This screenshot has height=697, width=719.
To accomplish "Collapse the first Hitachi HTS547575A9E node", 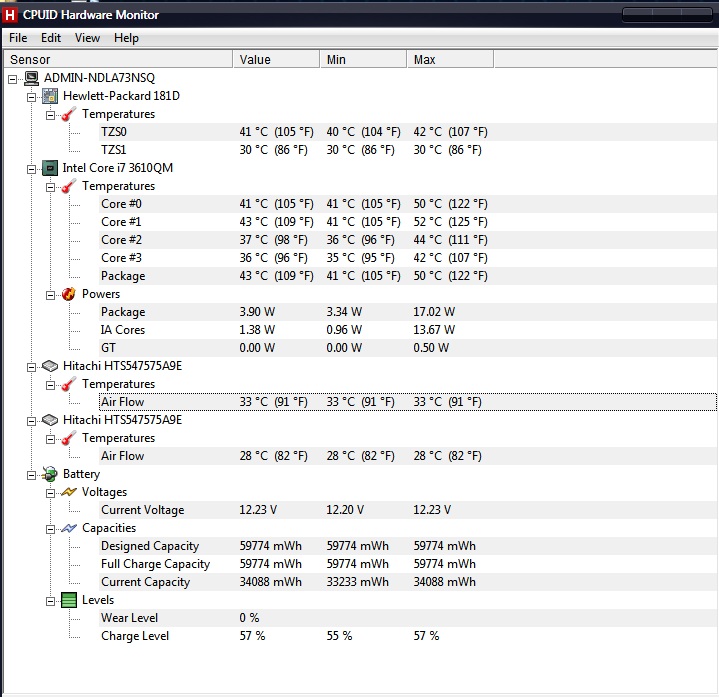I will pos(31,367).
